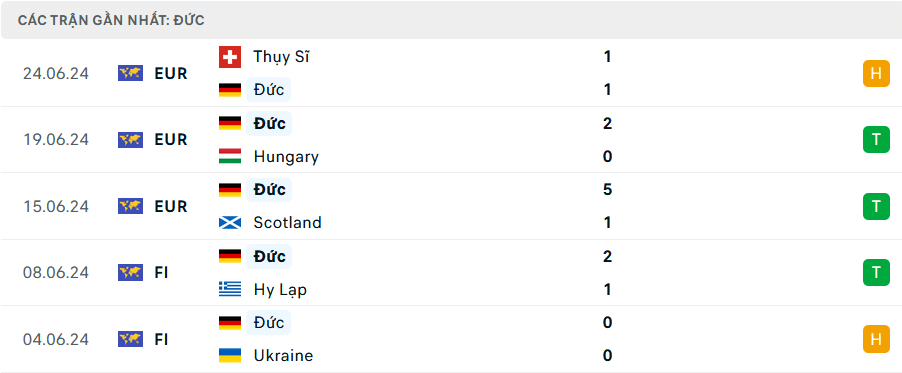The image size is (902, 373).
Task: Click the Ukraine flag icon
Action: tap(230, 355)
